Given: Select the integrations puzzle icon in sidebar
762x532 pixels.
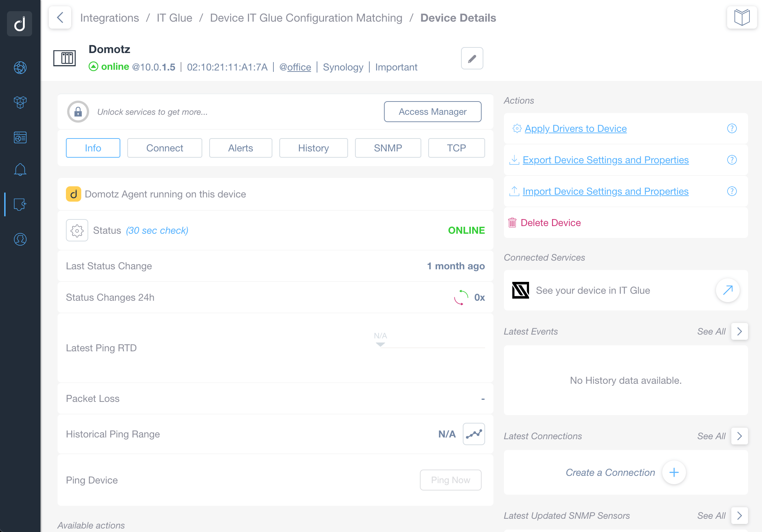Looking at the screenshot, I should pyautogui.click(x=19, y=205).
